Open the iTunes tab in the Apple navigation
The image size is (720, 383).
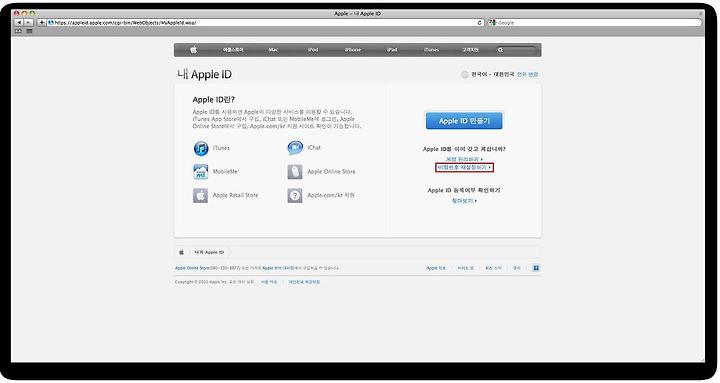coord(432,50)
